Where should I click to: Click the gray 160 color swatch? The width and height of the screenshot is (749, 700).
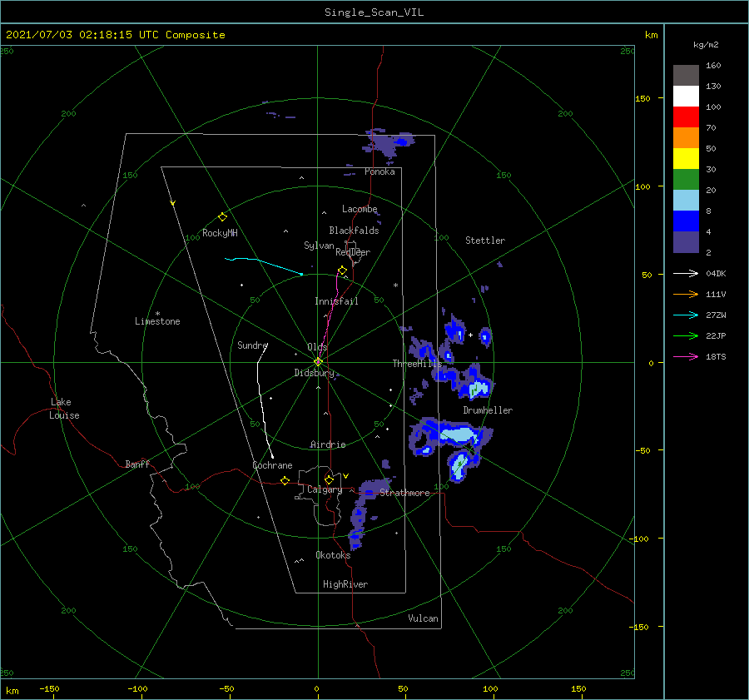click(686, 76)
